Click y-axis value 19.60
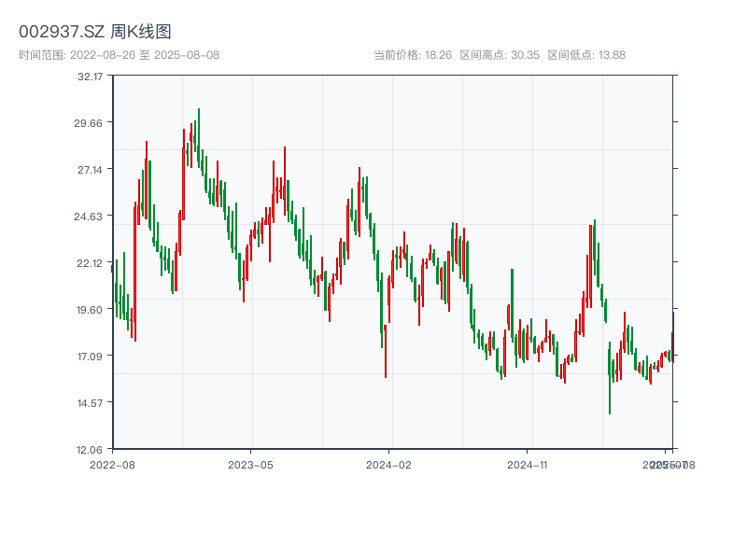This screenshot has height=560, width=747. click(90, 310)
